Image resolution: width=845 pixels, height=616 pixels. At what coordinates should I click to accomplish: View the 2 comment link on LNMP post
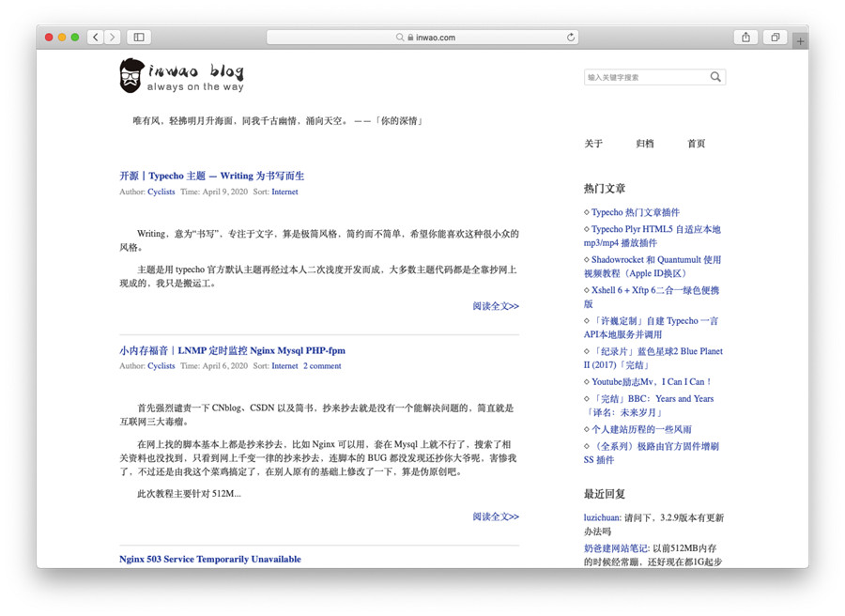[322, 366]
